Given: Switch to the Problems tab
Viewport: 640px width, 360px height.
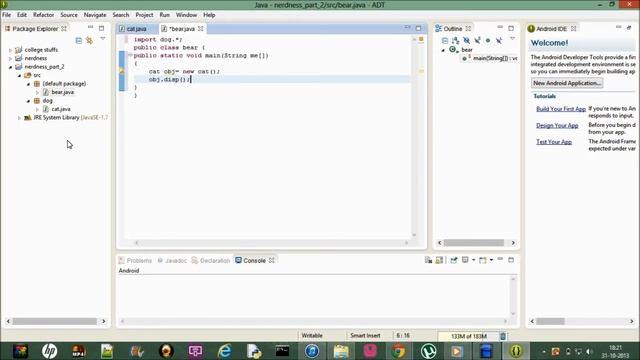Looking at the screenshot, I should pyautogui.click(x=135, y=260).
